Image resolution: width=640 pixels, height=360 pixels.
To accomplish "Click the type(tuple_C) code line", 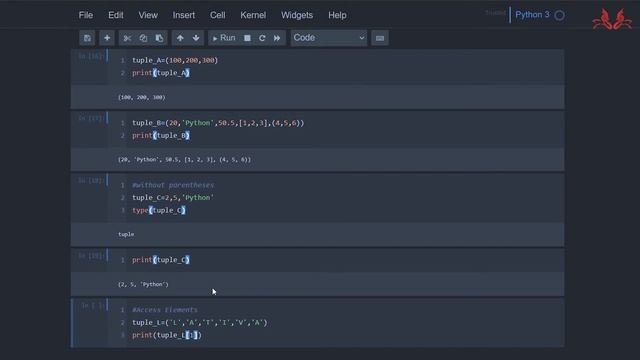I will (x=159, y=210).
